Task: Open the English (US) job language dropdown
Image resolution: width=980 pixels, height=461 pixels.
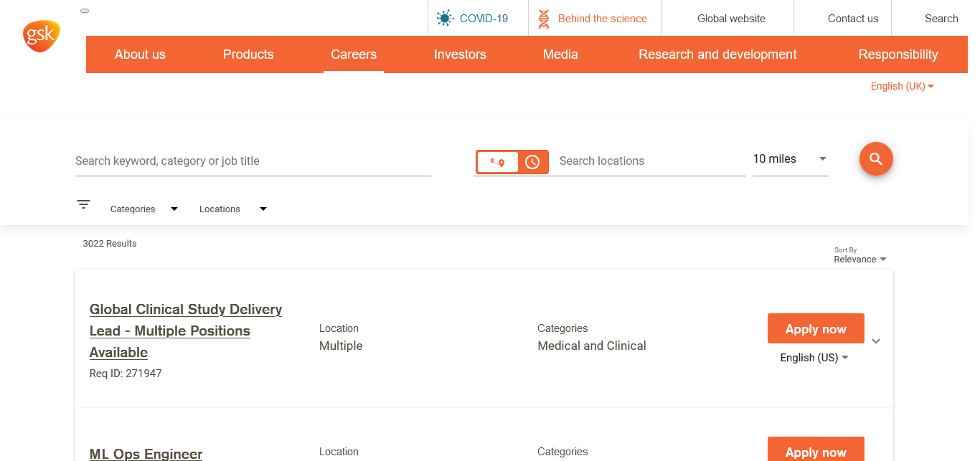Action: [814, 358]
